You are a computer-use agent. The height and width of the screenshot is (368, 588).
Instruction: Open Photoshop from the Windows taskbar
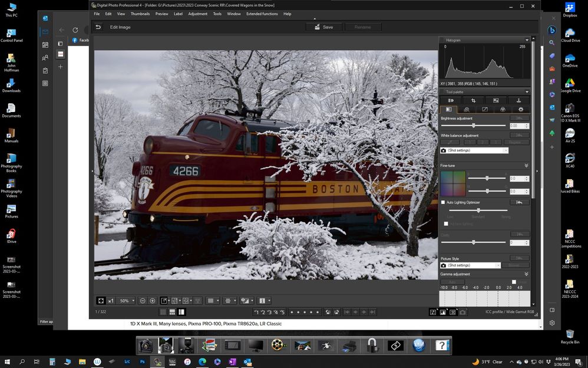click(142, 362)
